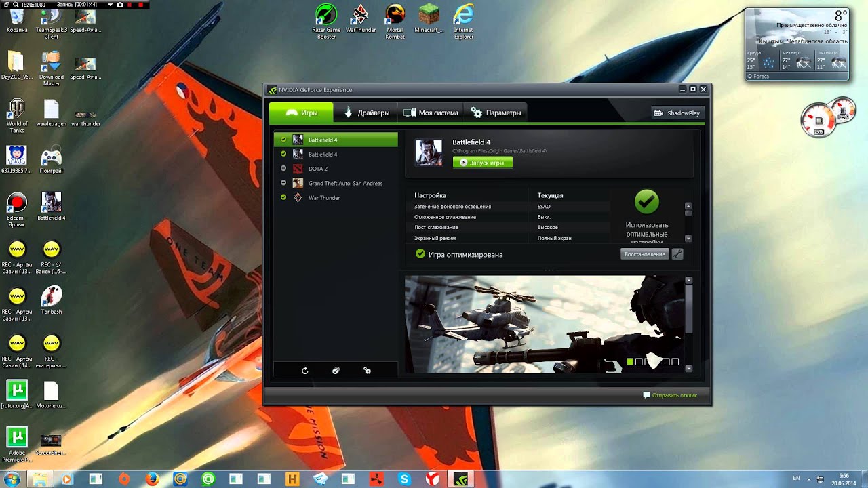Viewport: 868px width, 488px height.
Task: Open games list settings gear icon
Action: point(367,371)
